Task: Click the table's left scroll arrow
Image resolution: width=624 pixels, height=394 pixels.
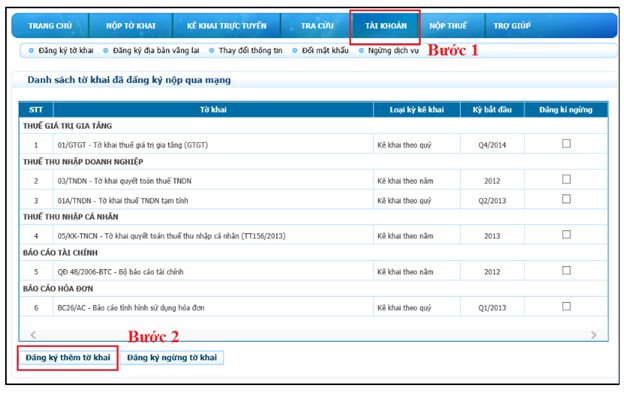Action: click(33, 335)
